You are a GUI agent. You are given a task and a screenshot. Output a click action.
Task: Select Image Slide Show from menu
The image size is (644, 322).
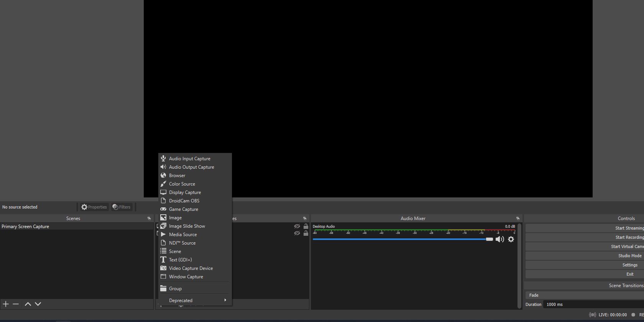click(195, 226)
